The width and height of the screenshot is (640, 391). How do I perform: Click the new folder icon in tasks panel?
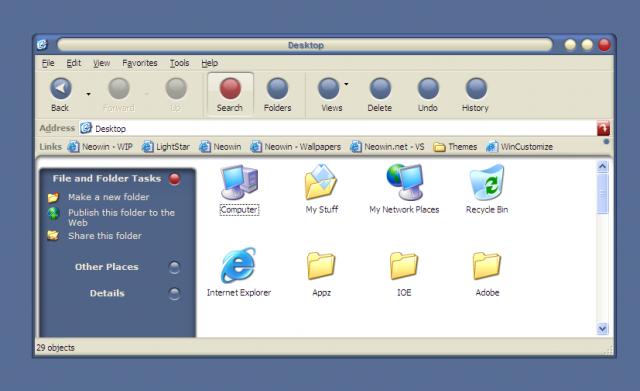coord(53,198)
